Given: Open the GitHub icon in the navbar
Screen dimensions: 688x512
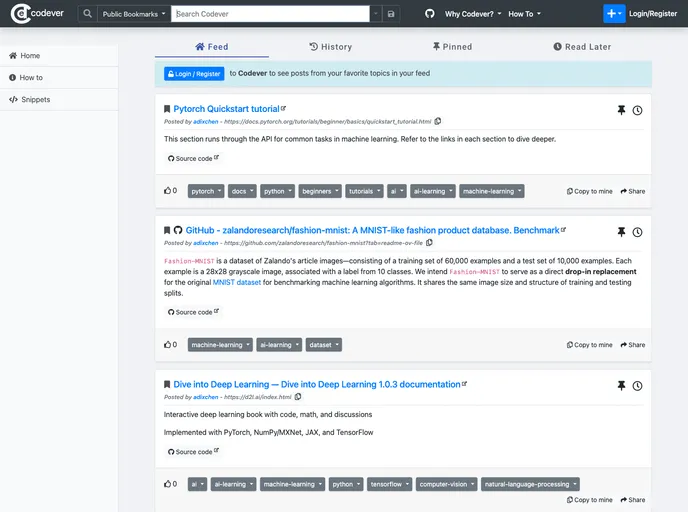Looking at the screenshot, I should (x=430, y=14).
